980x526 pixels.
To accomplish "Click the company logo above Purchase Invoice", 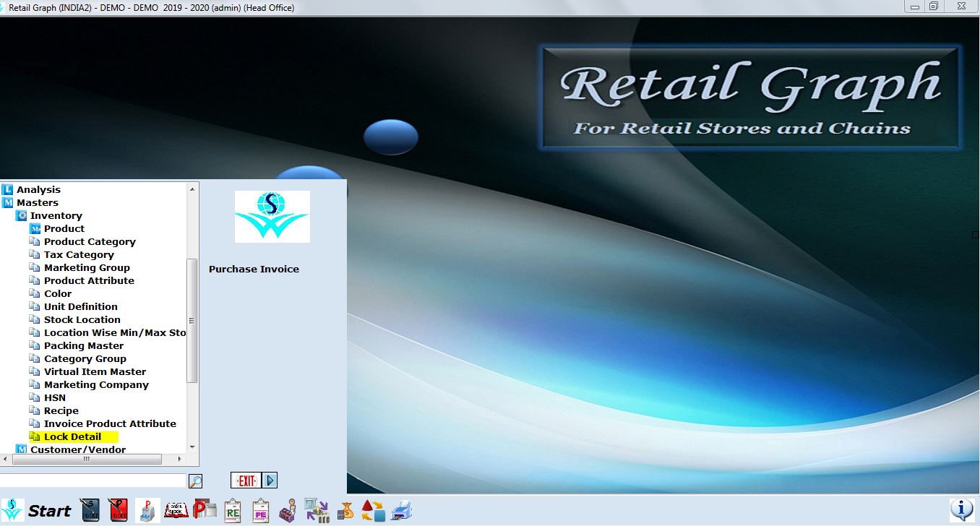I will tap(272, 217).
